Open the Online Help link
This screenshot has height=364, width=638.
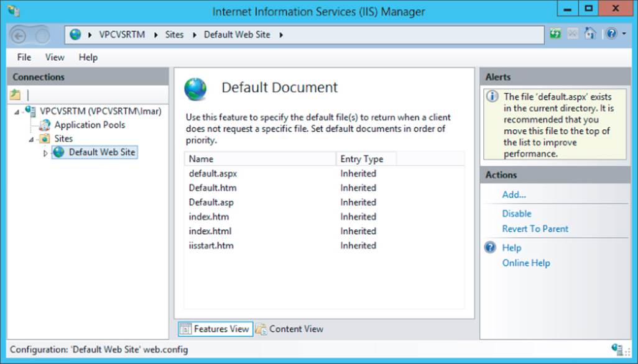526,263
